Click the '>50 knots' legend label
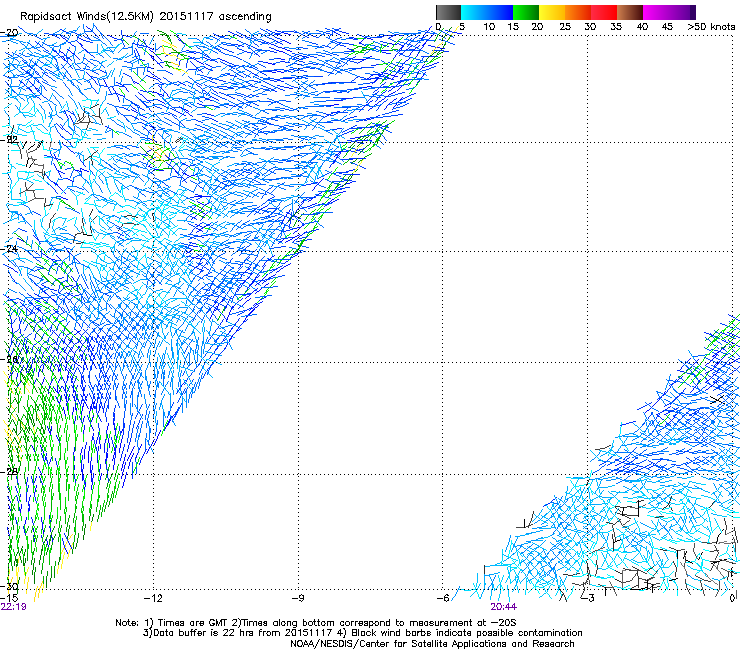 click(x=711, y=27)
